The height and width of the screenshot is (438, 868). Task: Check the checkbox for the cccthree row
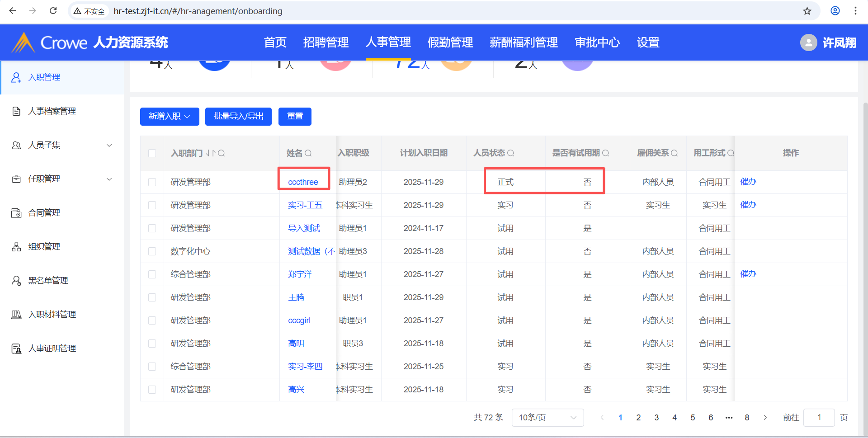pyautogui.click(x=152, y=182)
